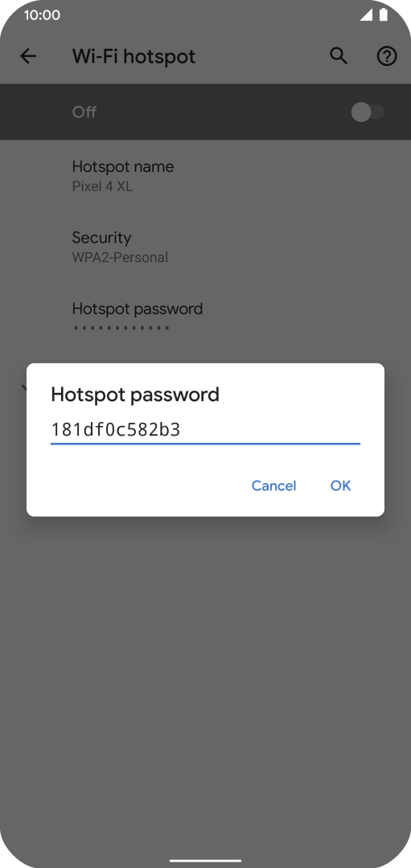This screenshot has width=411, height=868.
Task: Open search with the magnifier icon
Action: pos(339,56)
